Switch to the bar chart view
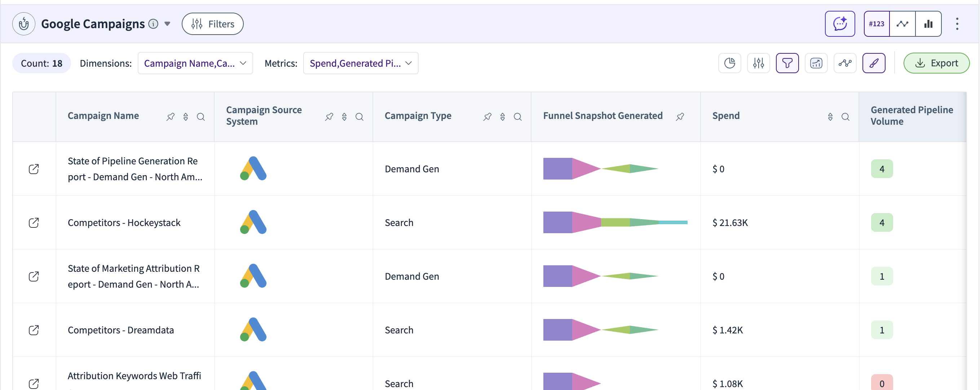 928,23
